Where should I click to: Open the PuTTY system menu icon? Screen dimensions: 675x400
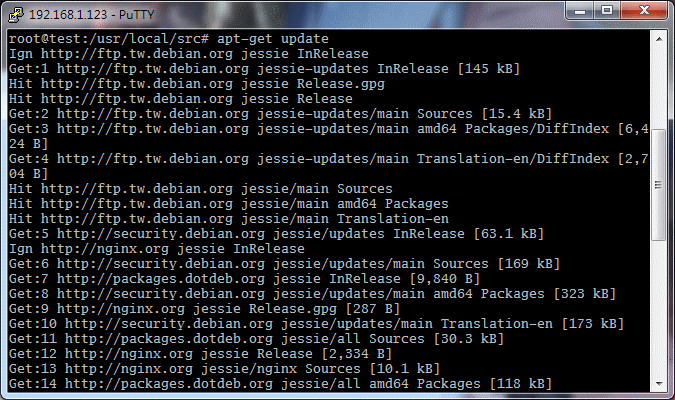pos(16,14)
